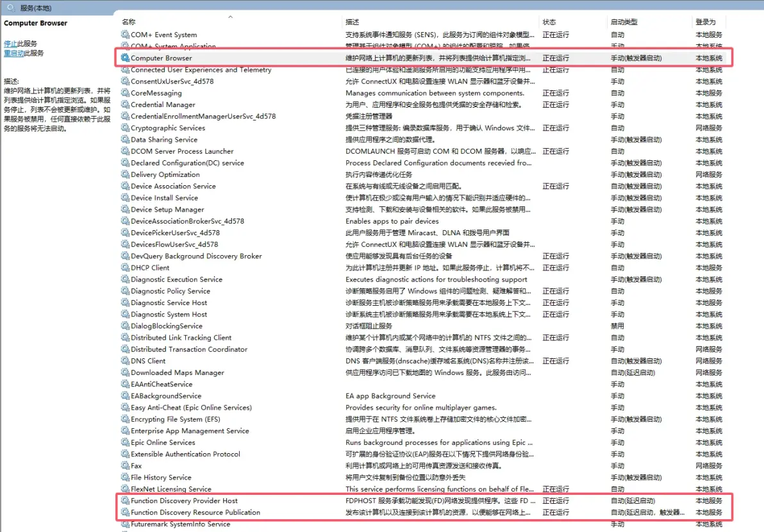Click gear icon of Epic Online Services

click(125, 442)
